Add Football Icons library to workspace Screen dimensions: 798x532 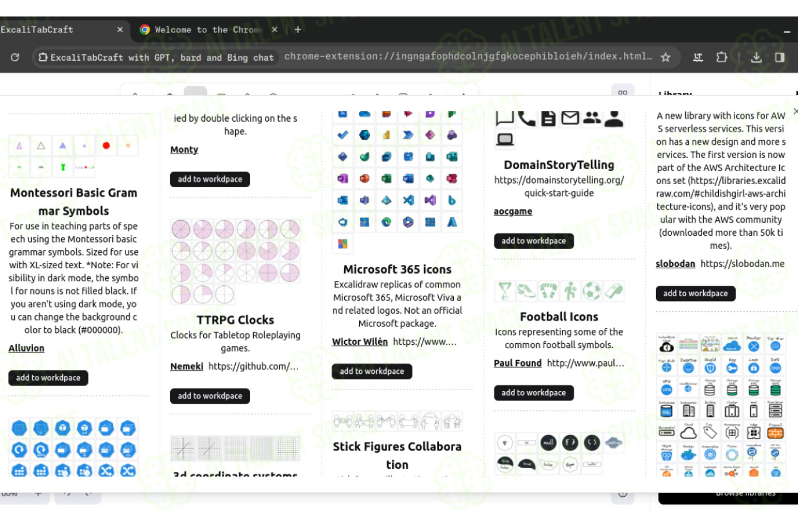[x=534, y=393]
